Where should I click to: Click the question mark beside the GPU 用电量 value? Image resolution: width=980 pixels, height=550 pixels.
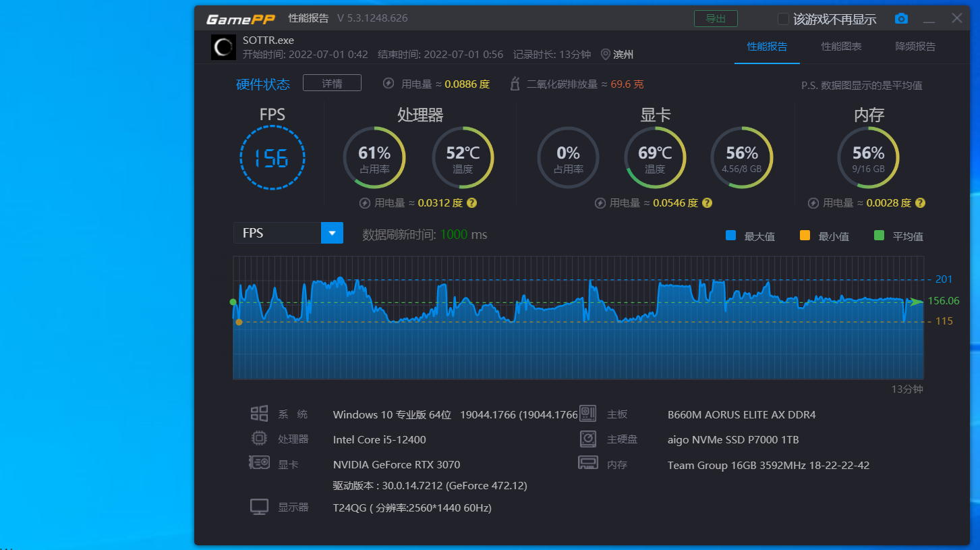(x=707, y=202)
